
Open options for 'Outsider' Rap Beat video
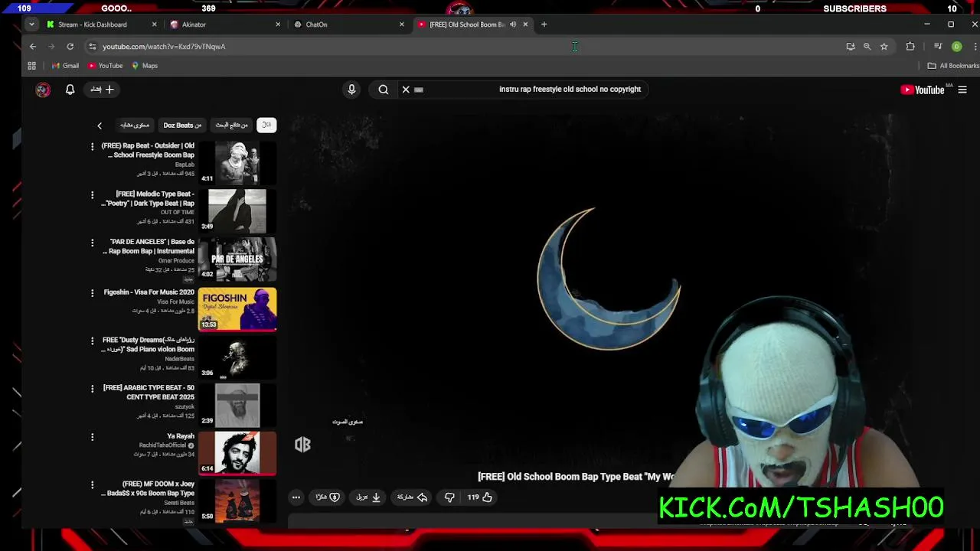(93, 146)
